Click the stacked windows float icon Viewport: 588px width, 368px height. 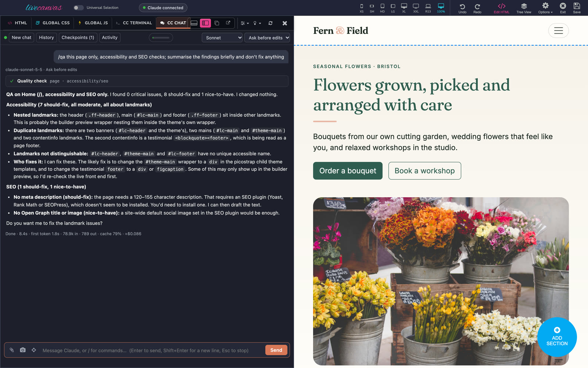pos(217,23)
